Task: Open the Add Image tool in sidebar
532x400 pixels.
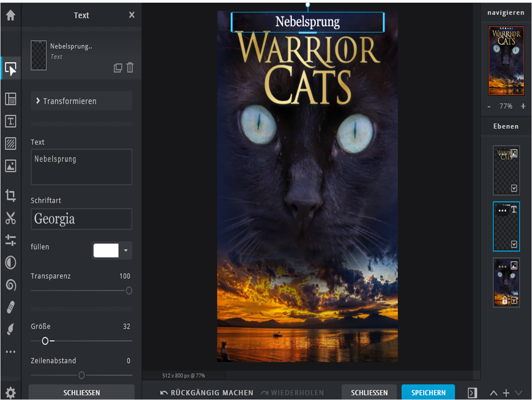Action: (11, 166)
